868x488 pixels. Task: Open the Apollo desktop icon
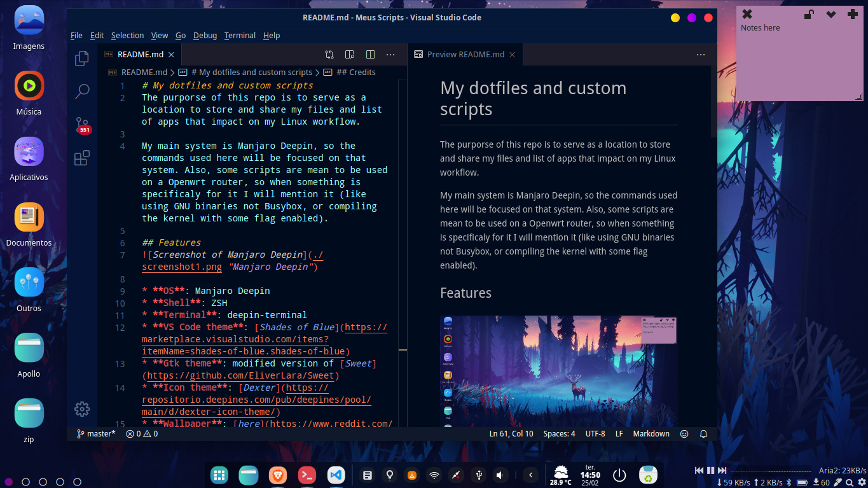[29, 355]
